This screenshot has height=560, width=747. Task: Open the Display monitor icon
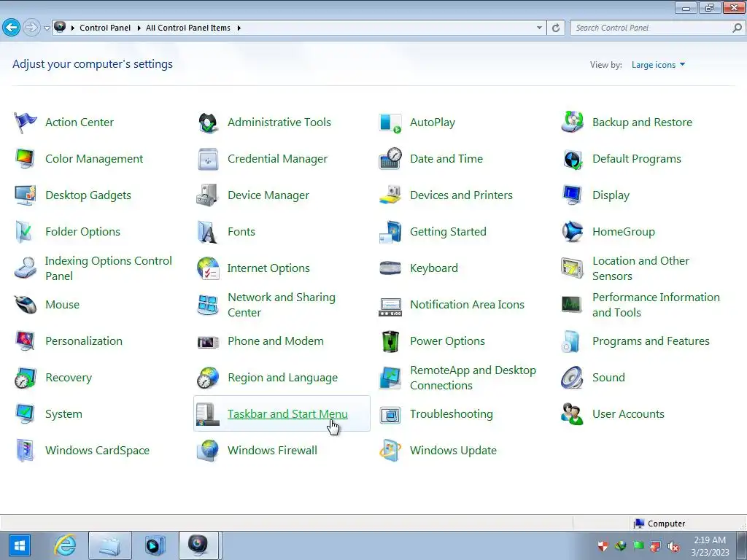click(x=572, y=195)
